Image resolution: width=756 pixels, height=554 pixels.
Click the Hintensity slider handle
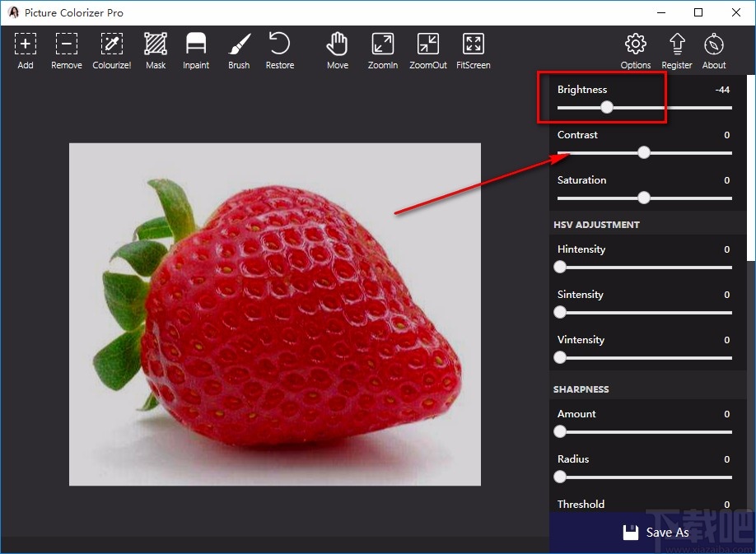pos(560,267)
